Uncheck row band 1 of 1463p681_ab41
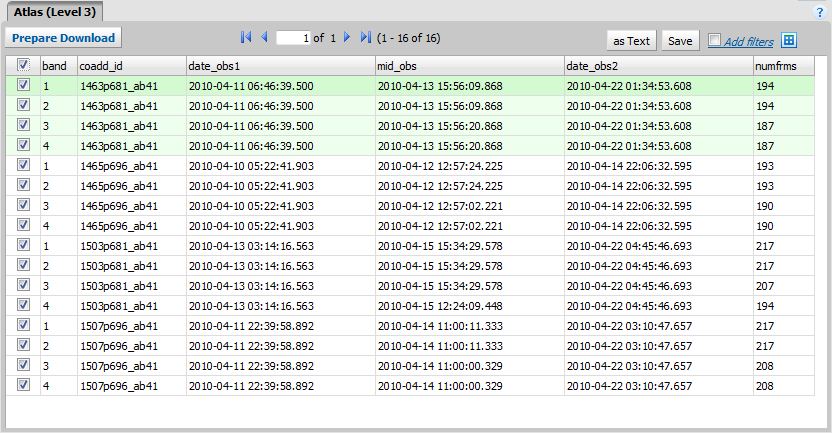This screenshot has height=433, width=832. pyautogui.click(x=23, y=85)
